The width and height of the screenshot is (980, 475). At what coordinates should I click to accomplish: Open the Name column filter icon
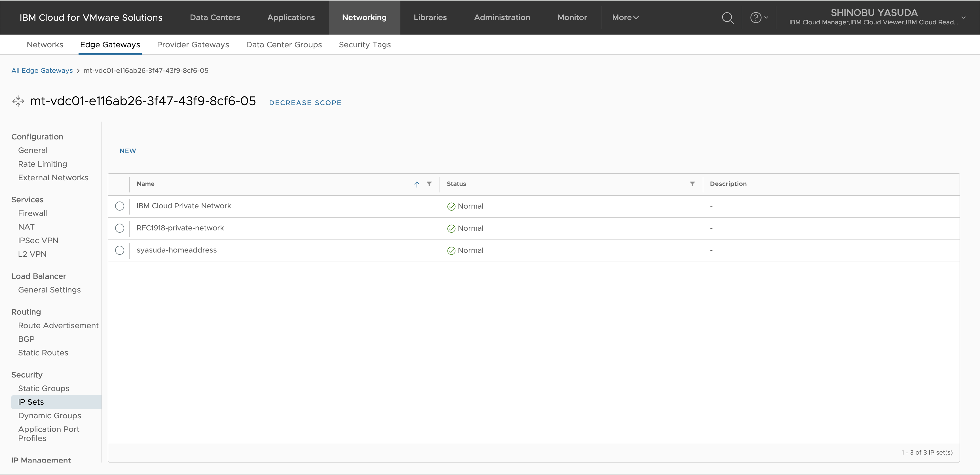click(429, 184)
